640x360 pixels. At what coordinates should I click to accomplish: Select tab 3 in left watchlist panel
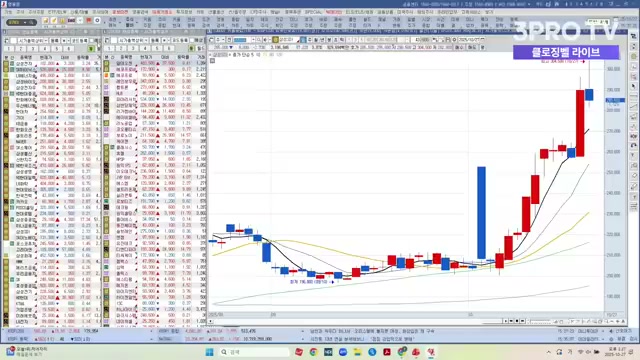pyautogui.click(x=33, y=49)
